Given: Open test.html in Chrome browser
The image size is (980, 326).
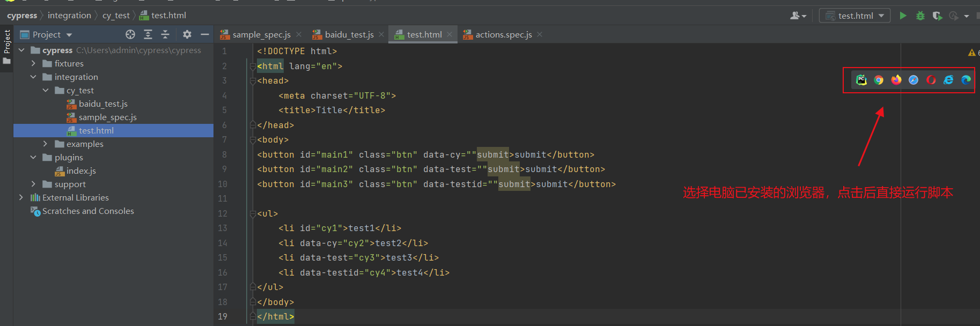Looking at the screenshot, I should click(x=879, y=80).
